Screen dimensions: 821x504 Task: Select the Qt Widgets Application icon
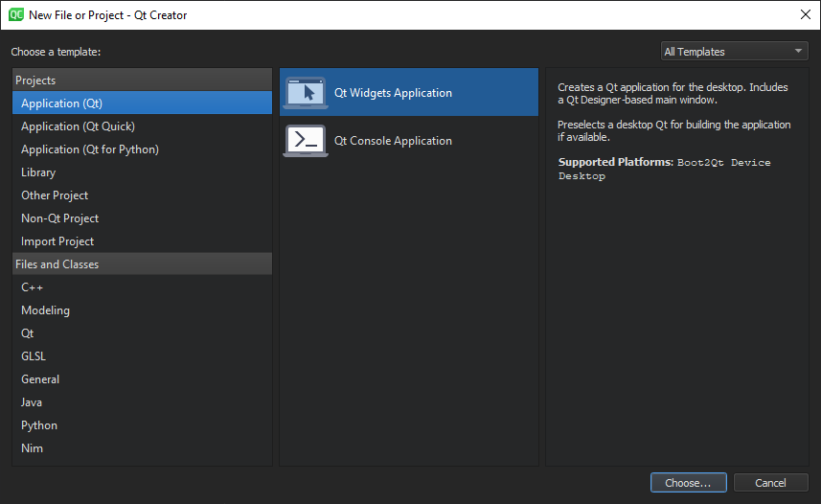coord(306,93)
